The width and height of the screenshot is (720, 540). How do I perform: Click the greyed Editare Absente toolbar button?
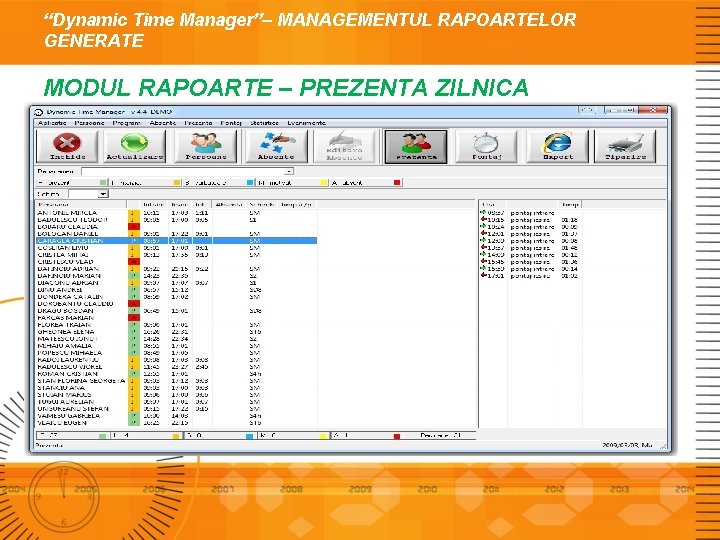point(345,146)
